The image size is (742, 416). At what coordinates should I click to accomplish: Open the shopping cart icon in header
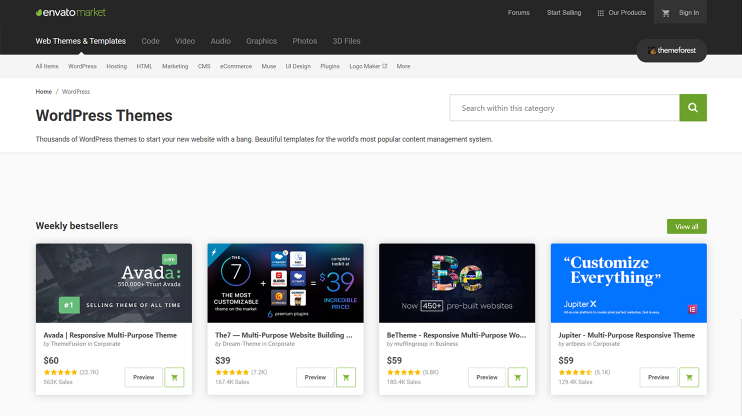tap(665, 13)
